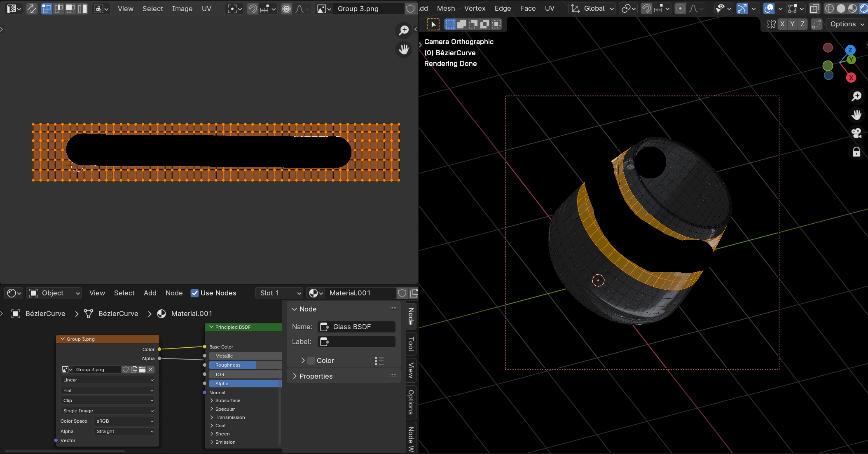Toggle X mirror symmetry button
The image size is (868, 454).
[782, 24]
